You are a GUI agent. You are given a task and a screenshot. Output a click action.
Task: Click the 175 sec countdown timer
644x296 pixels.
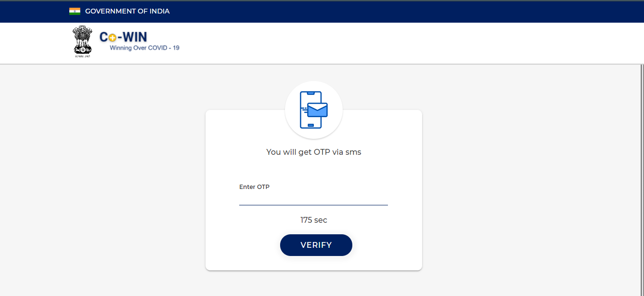click(314, 220)
